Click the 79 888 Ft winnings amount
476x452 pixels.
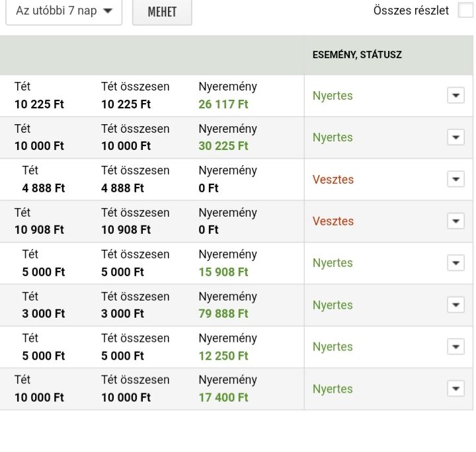tap(223, 314)
